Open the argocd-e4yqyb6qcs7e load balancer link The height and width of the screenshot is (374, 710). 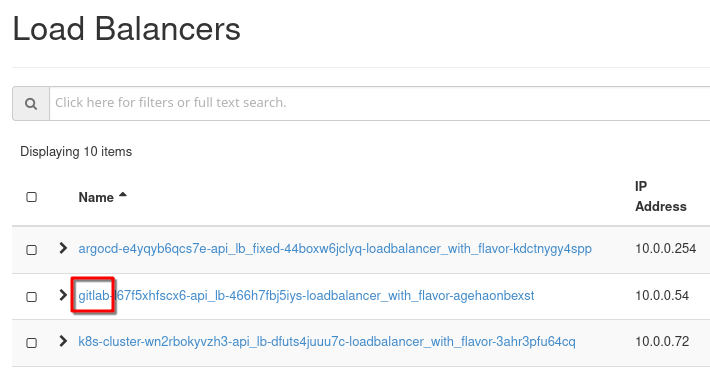[335, 249]
